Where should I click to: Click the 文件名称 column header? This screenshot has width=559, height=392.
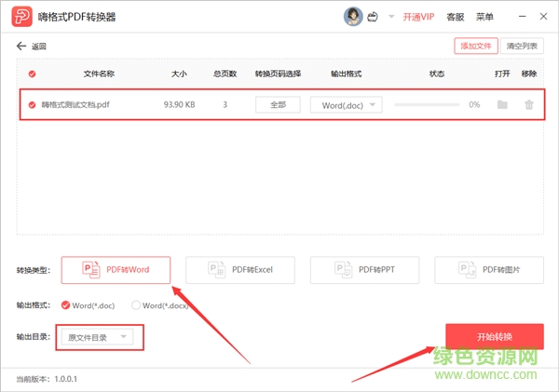(x=99, y=74)
